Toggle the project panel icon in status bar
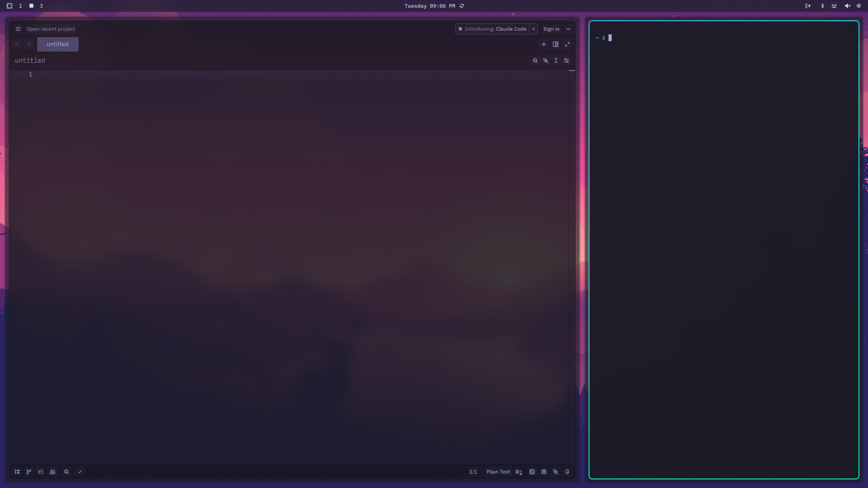Viewport: 868px width, 488px height. [x=17, y=472]
